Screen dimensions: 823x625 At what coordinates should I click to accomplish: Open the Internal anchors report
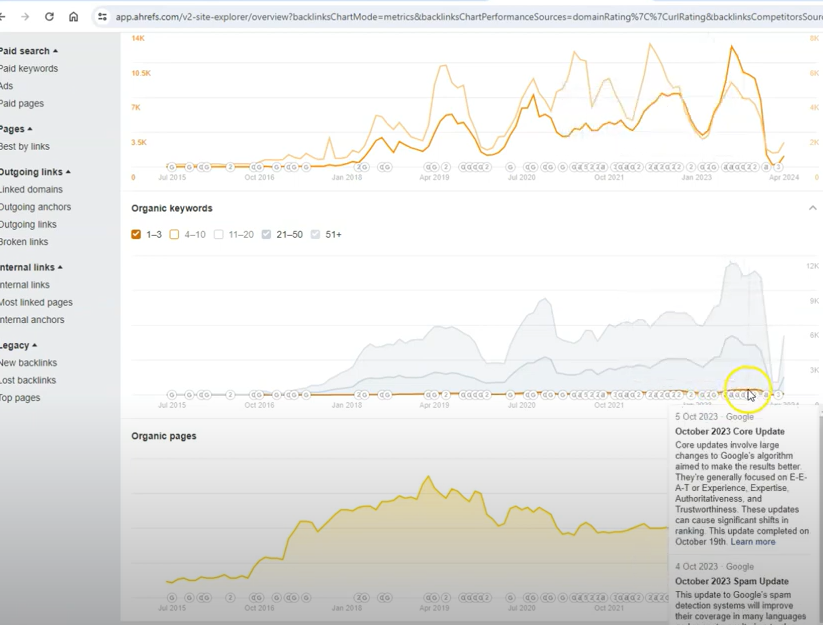(32, 320)
